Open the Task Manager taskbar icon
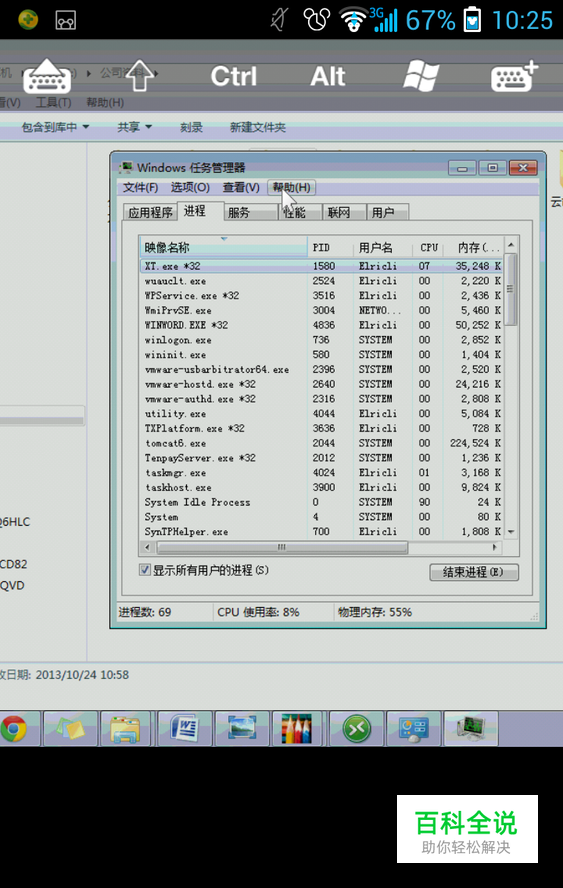The width and height of the screenshot is (563, 888). [x=471, y=728]
